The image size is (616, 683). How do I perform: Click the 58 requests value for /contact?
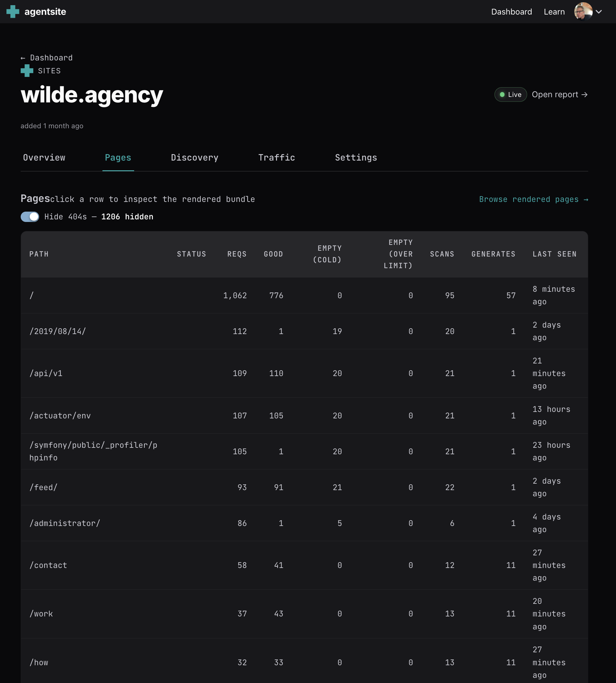pyautogui.click(x=242, y=565)
